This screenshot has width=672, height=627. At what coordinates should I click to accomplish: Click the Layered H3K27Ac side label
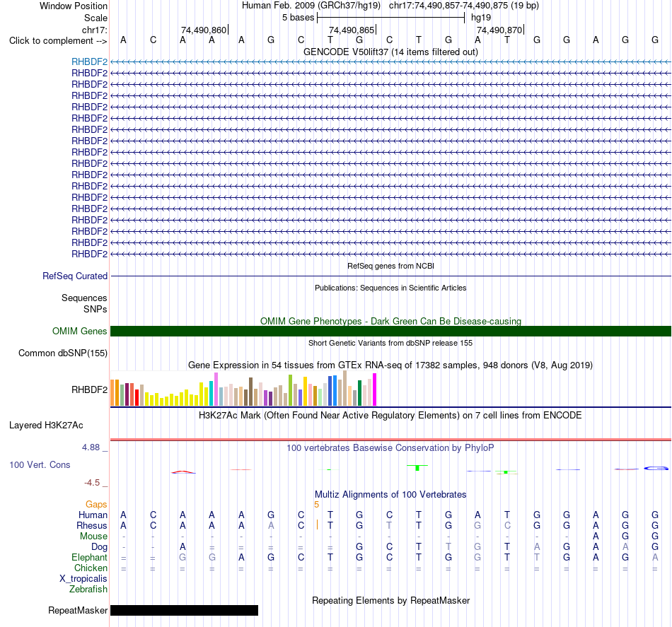(x=46, y=426)
